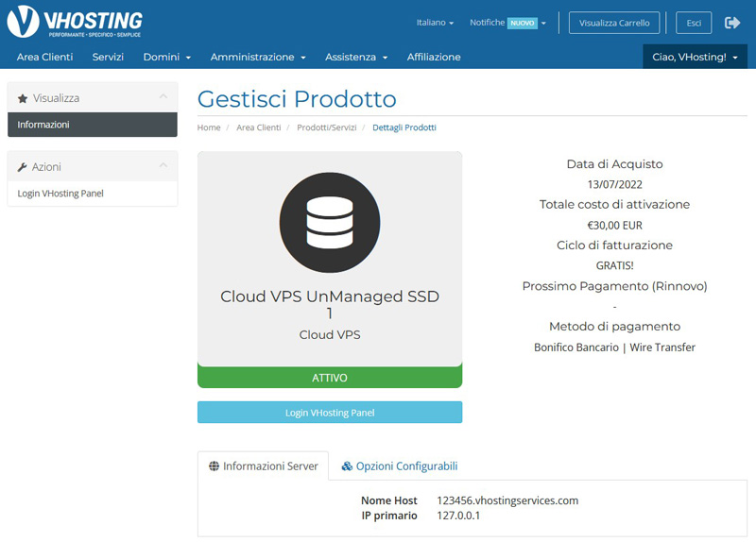Expand the Domini menu
756x542 pixels.
click(167, 57)
